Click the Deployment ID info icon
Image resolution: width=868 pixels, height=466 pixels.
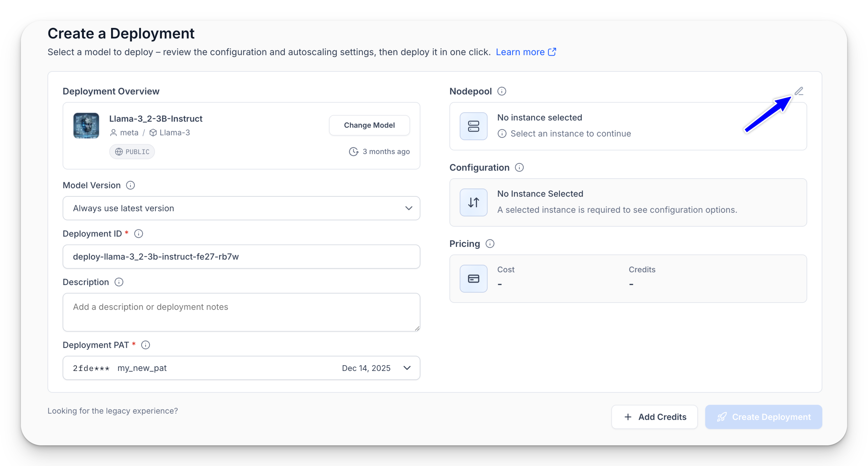138,233
